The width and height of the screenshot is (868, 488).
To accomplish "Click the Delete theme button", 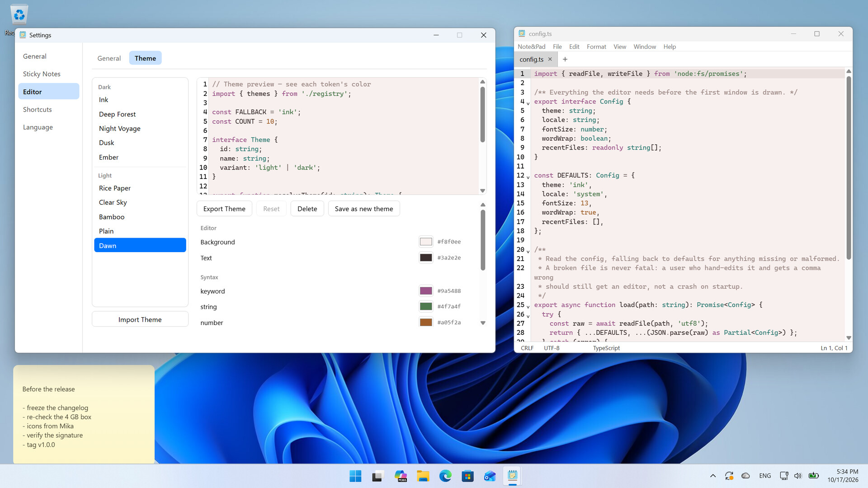I will [x=307, y=209].
